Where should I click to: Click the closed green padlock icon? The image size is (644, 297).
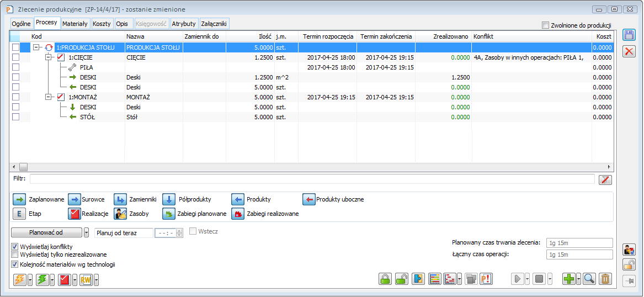coord(385,279)
